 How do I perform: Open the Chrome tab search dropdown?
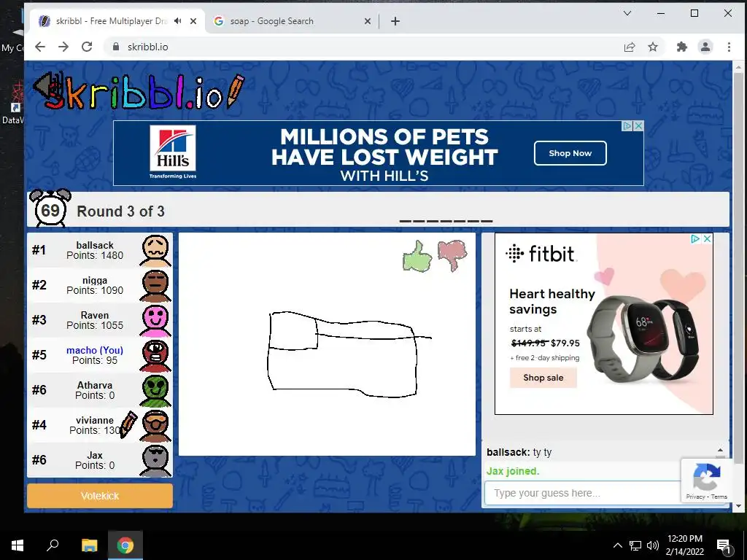(x=627, y=13)
